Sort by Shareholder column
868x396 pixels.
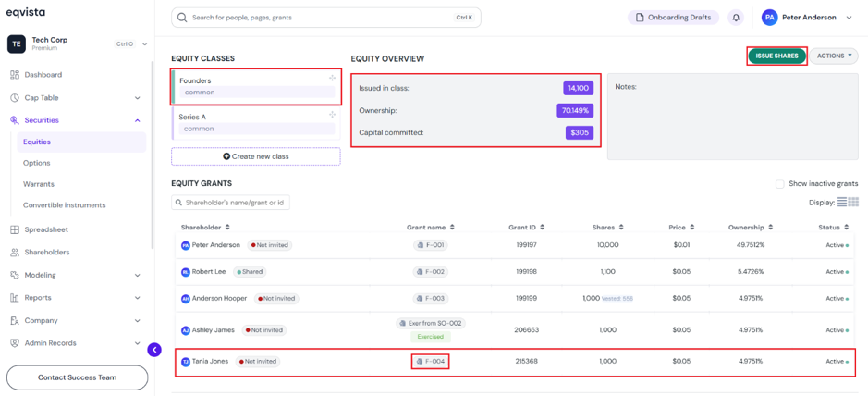205,227
